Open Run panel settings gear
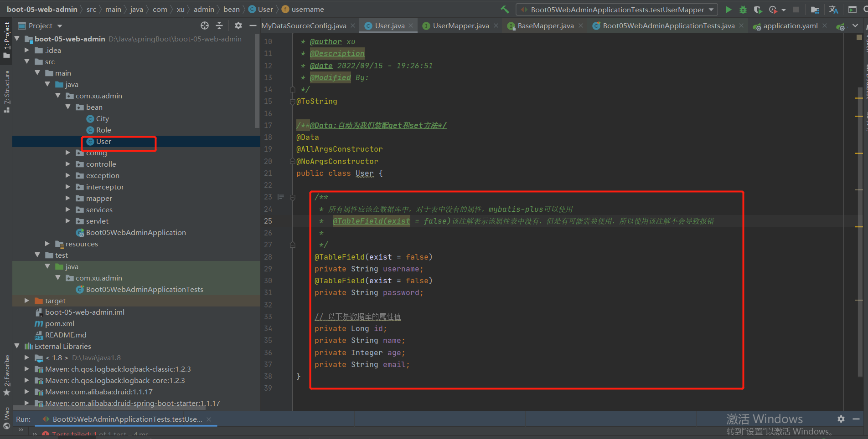The image size is (868, 439). coord(841,419)
